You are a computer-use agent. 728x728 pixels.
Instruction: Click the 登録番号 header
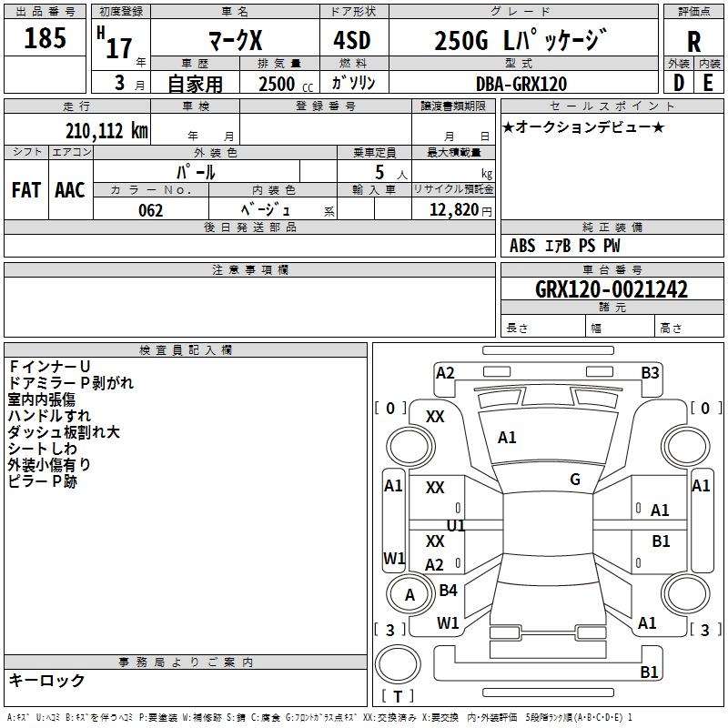click(x=326, y=106)
